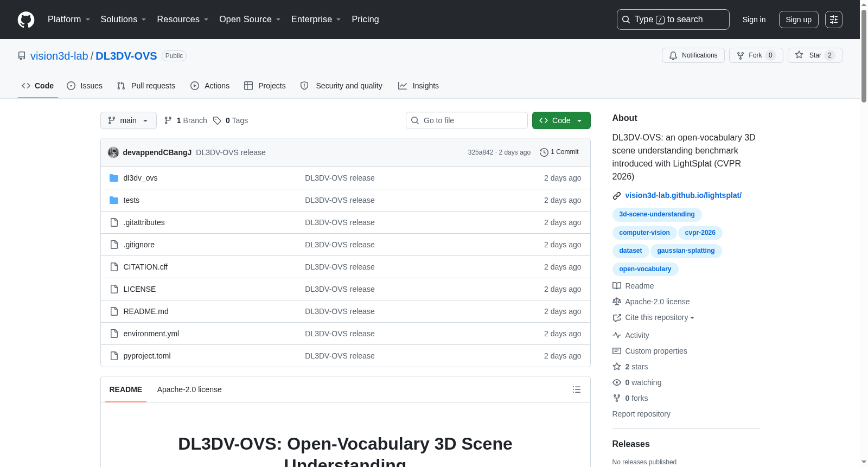Open Readme via the book icon
The height and width of the screenshot is (467, 868).
coord(617,286)
